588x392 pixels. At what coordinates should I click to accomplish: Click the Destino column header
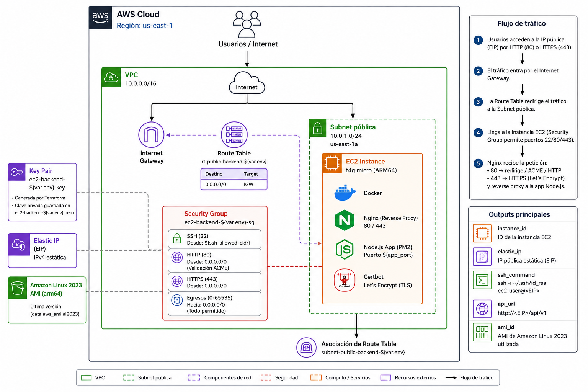(x=214, y=174)
